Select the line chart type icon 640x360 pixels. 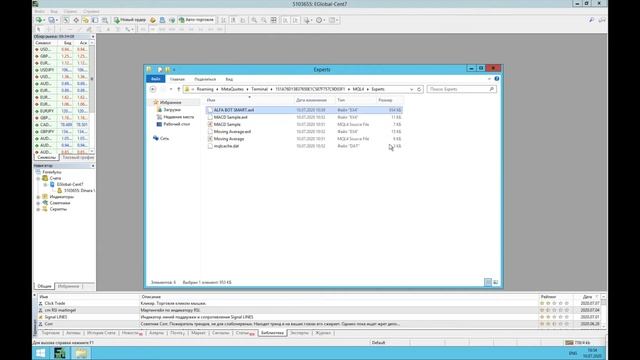(x=243, y=20)
